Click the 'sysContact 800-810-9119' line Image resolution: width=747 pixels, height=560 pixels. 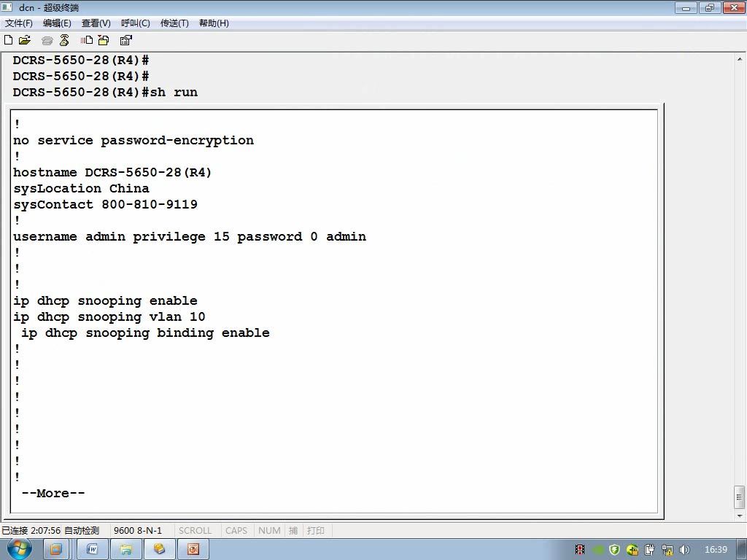pos(105,204)
